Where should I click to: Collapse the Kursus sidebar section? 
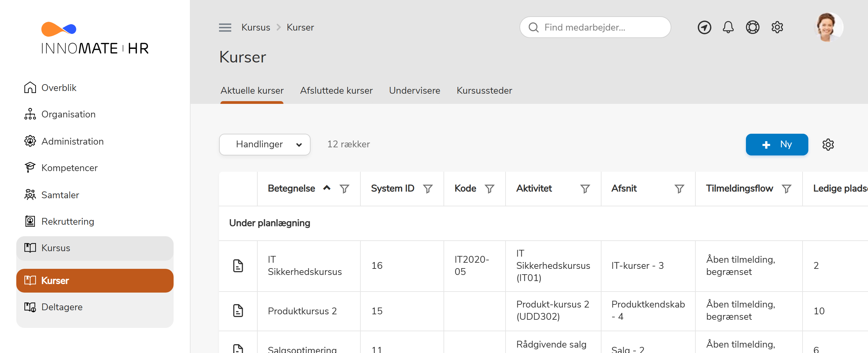95,248
